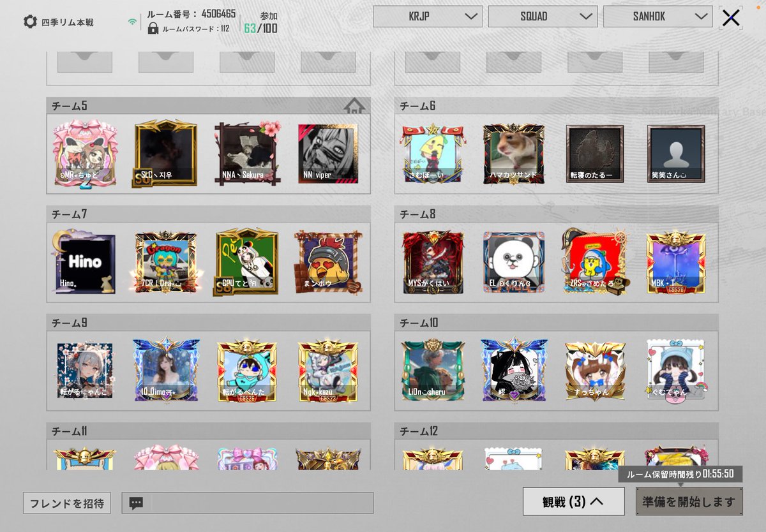Click the チーム9 header label
The width and height of the screenshot is (766, 532).
[70, 323]
